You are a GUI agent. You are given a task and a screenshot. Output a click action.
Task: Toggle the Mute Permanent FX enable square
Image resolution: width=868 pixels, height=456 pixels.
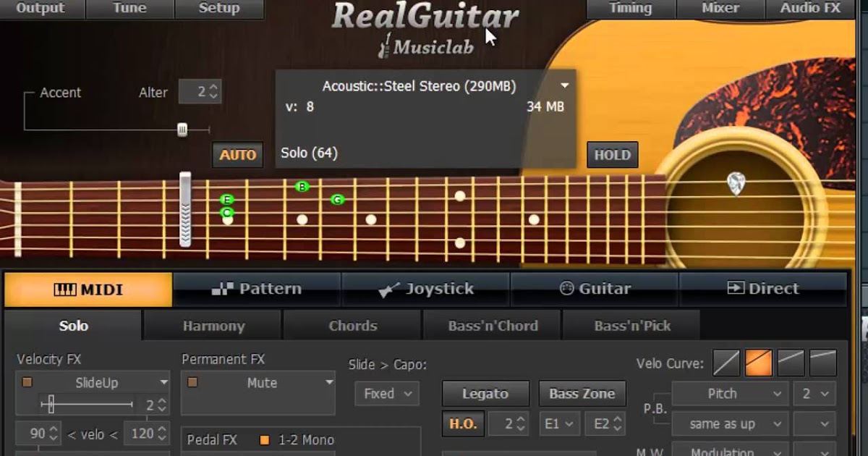click(x=192, y=382)
